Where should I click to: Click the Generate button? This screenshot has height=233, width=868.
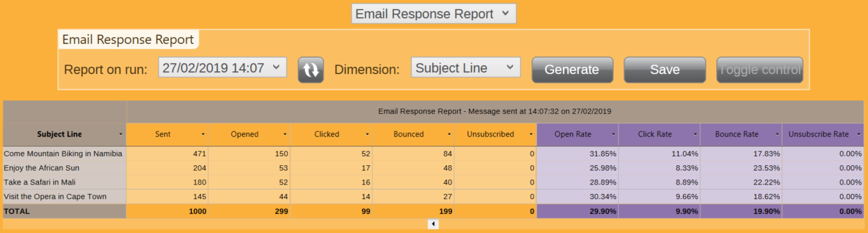pyautogui.click(x=572, y=70)
